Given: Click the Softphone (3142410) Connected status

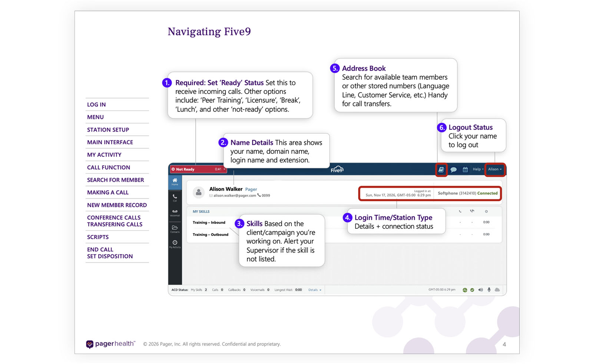Looking at the screenshot, I should pyautogui.click(x=468, y=193).
